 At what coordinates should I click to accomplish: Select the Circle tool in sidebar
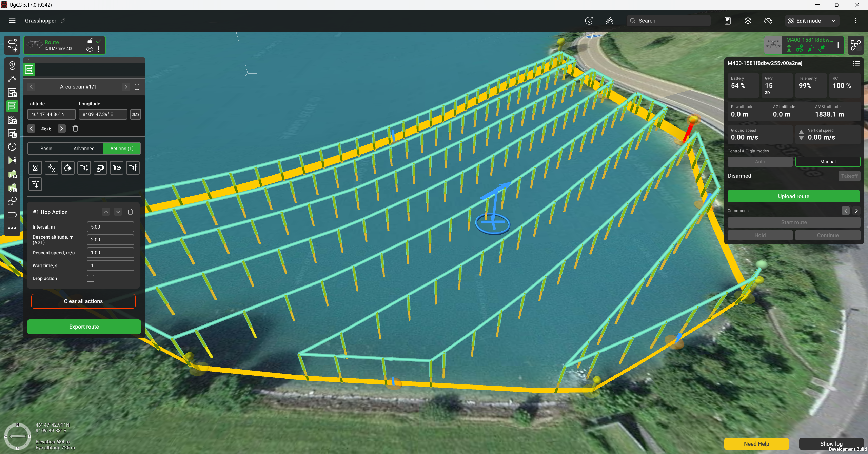12,147
